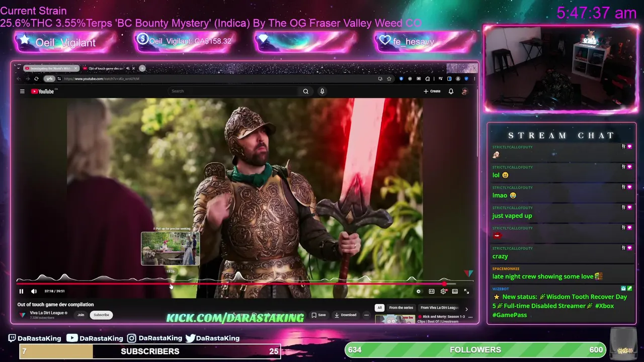The height and width of the screenshot is (362, 644).
Task: Expand more filter chips with right arrow
Action: [x=466, y=309]
